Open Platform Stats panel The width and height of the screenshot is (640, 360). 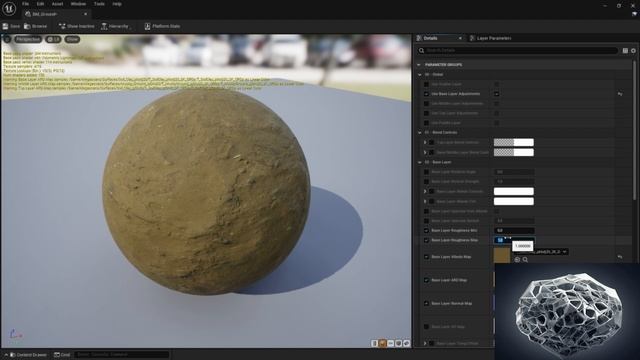click(162, 26)
